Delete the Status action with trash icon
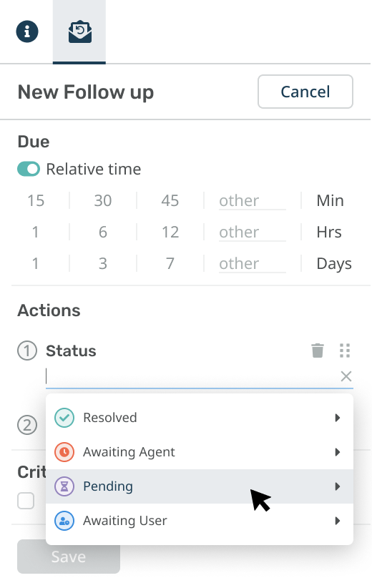Viewport: 372px width, 588px height. coord(317,351)
